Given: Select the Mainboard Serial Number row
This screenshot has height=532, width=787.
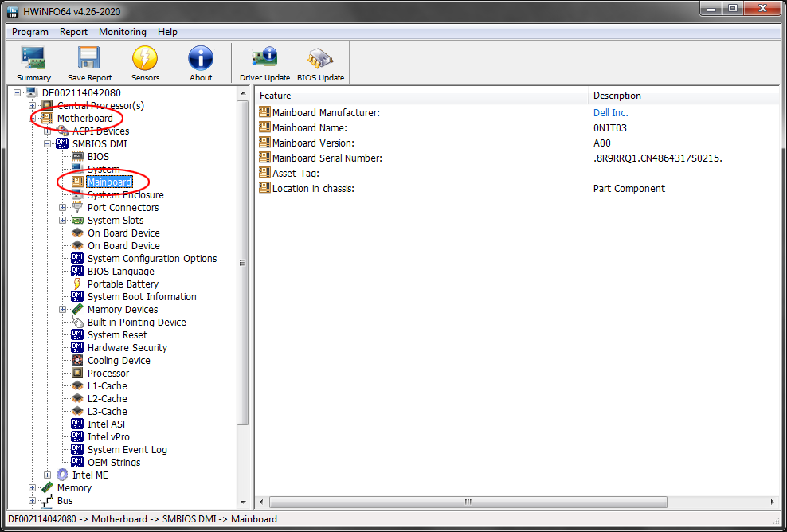Looking at the screenshot, I should [517, 158].
